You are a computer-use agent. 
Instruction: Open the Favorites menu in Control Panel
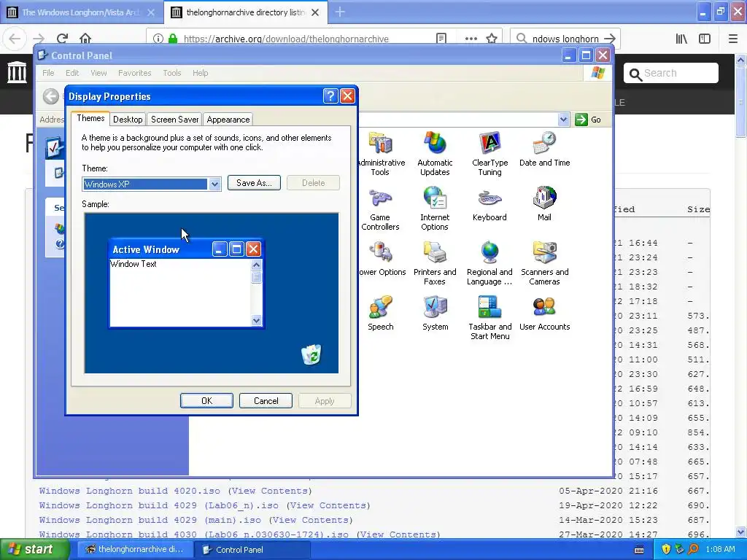click(x=135, y=73)
